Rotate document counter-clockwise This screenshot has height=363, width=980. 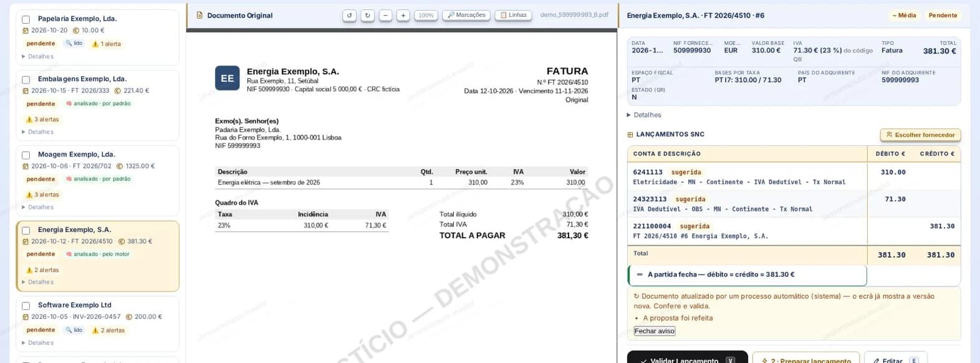349,15
